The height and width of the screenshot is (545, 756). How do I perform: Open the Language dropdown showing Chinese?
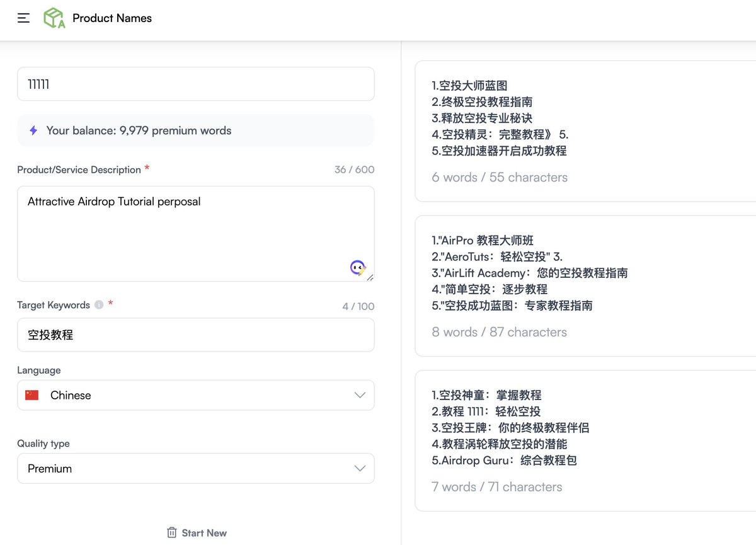(x=196, y=395)
